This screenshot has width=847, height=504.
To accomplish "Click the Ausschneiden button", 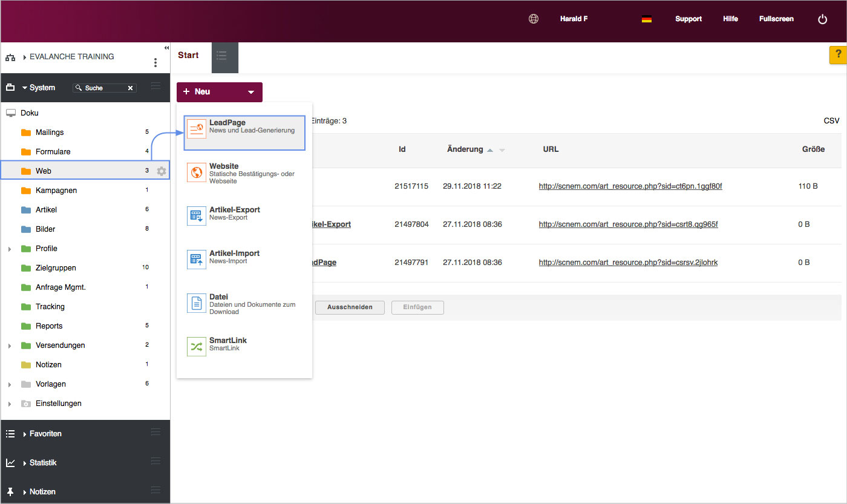I will (x=349, y=307).
